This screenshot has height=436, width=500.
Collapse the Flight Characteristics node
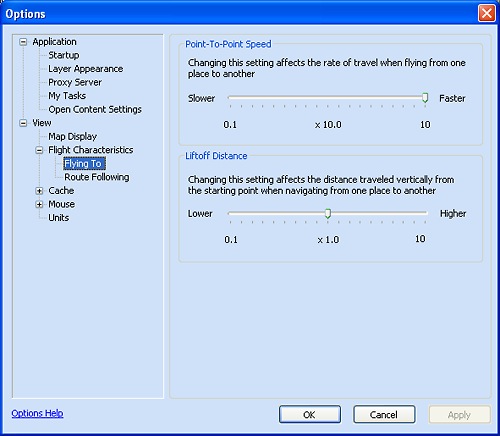39,150
